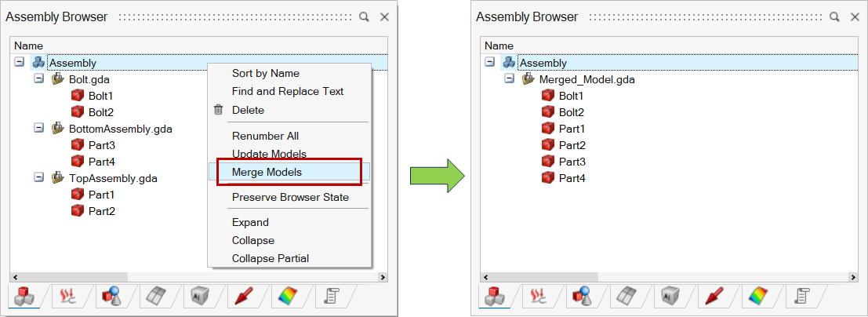This screenshot has height=317, width=868.
Task: Click the Merged_Model.gda model file icon
Action: coord(528,79)
